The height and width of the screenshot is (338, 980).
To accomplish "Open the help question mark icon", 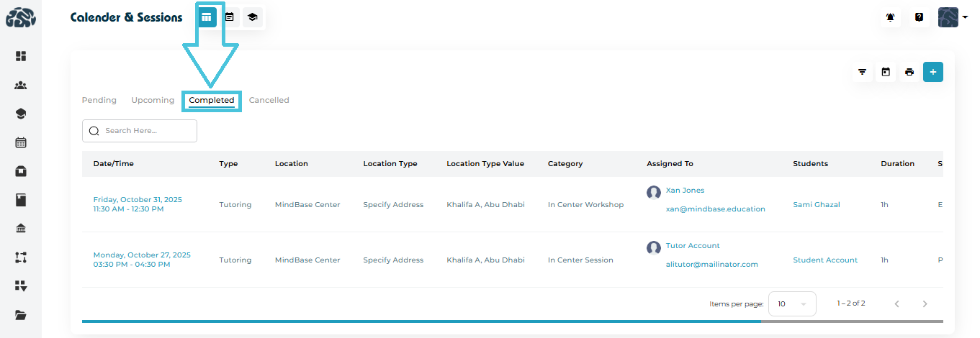I will (x=919, y=17).
